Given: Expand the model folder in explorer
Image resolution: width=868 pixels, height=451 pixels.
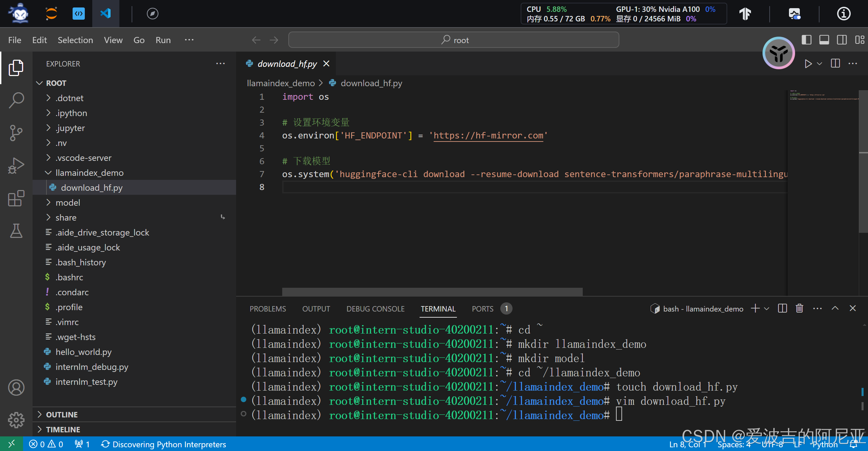Looking at the screenshot, I should (68, 203).
